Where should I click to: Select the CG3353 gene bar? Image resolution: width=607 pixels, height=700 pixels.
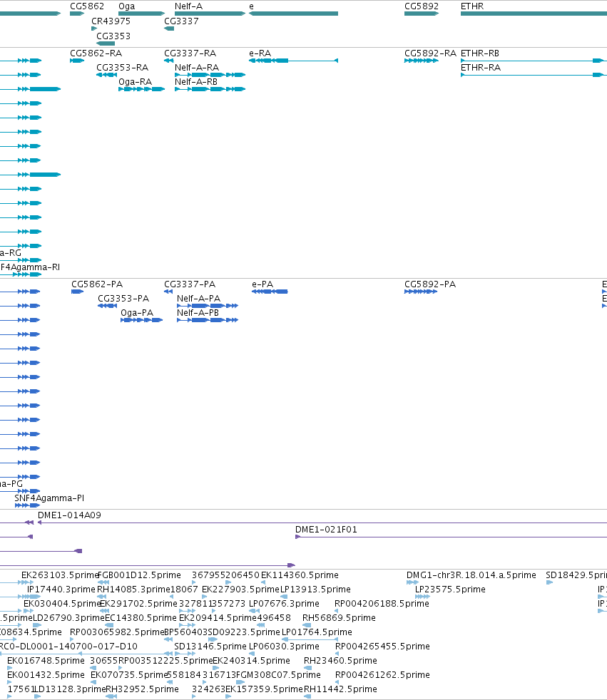[x=106, y=43]
